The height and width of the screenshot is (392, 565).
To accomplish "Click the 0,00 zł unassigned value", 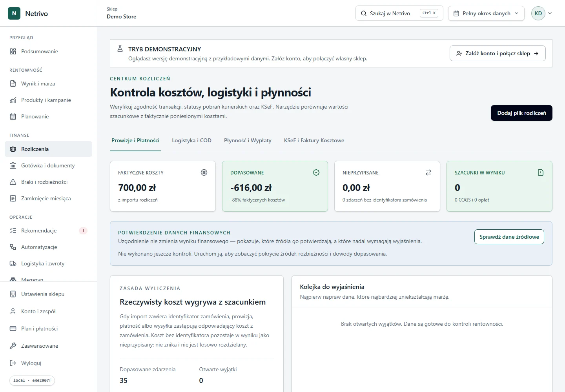I will pyautogui.click(x=356, y=187).
